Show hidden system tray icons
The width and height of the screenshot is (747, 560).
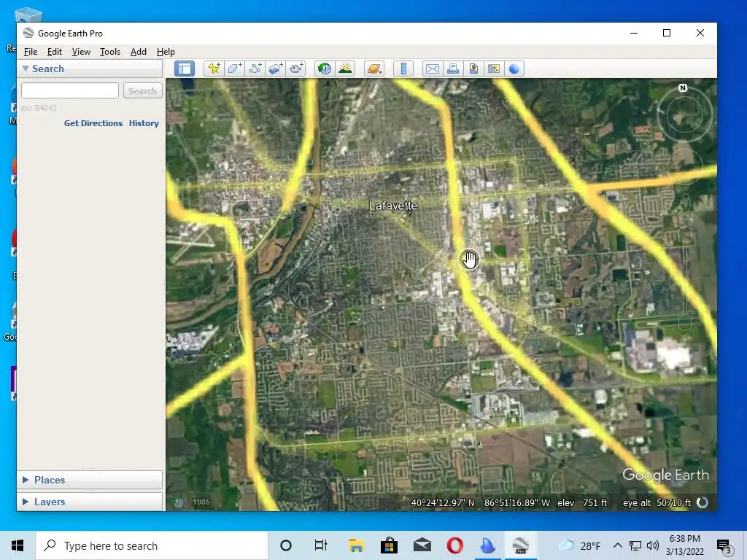click(617, 545)
